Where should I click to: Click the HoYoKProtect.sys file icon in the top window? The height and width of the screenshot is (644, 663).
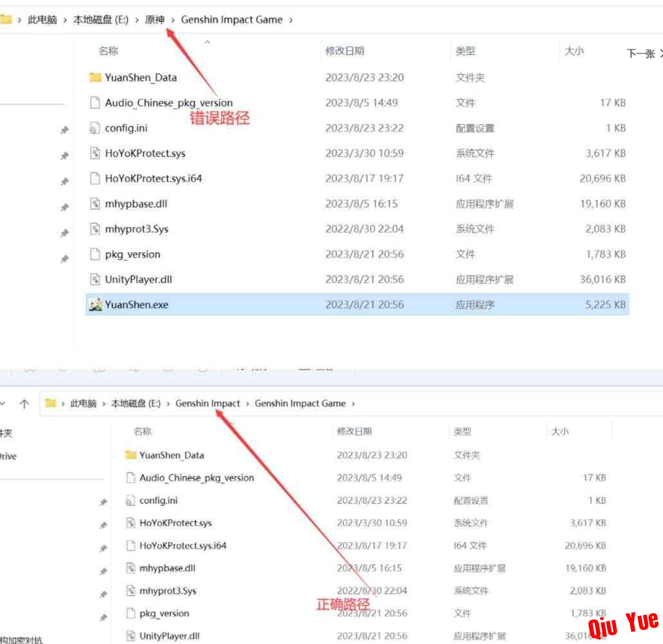pyautogui.click(x=95, y=153)
